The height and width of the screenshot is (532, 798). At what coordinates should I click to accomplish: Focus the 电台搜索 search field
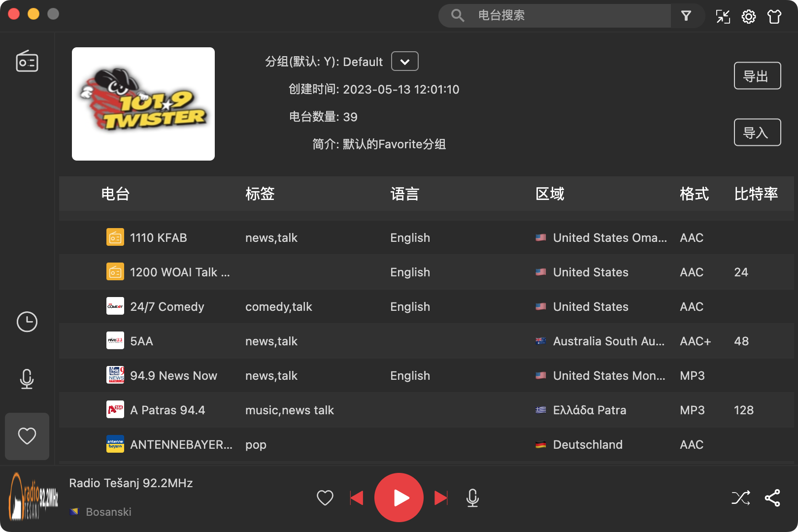tap(571, 16)
